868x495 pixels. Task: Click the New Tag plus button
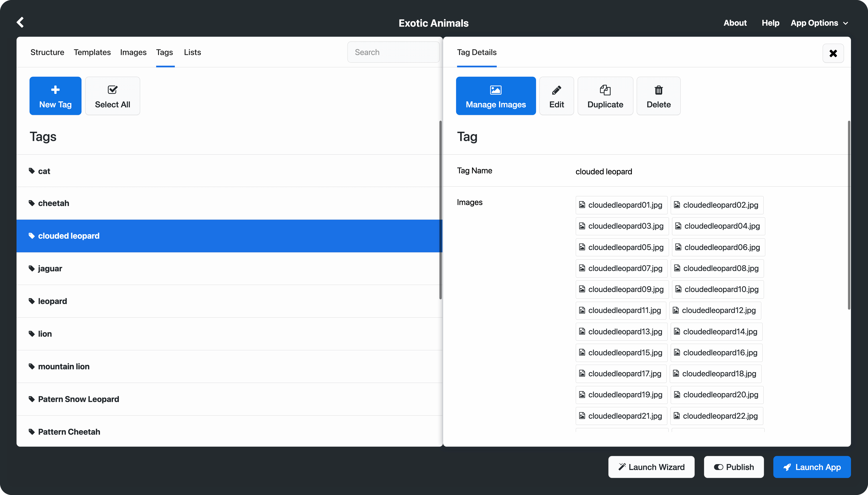click(55, 96)
